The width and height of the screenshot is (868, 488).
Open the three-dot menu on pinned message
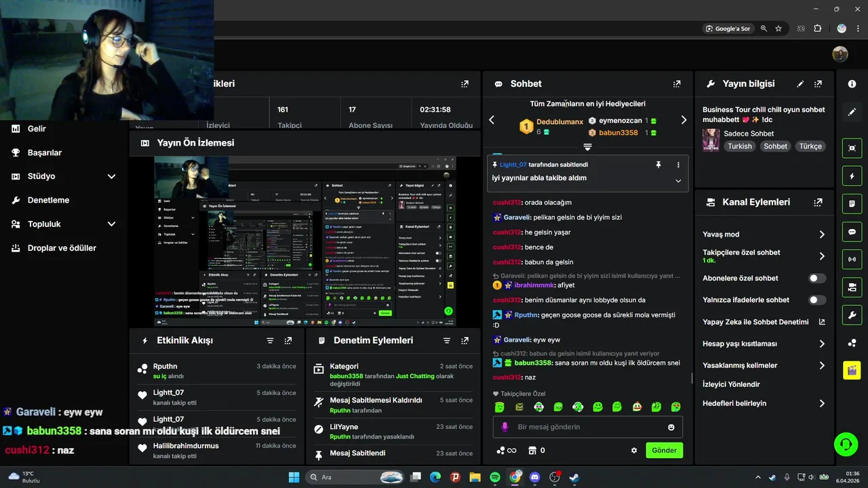[678, 165]
